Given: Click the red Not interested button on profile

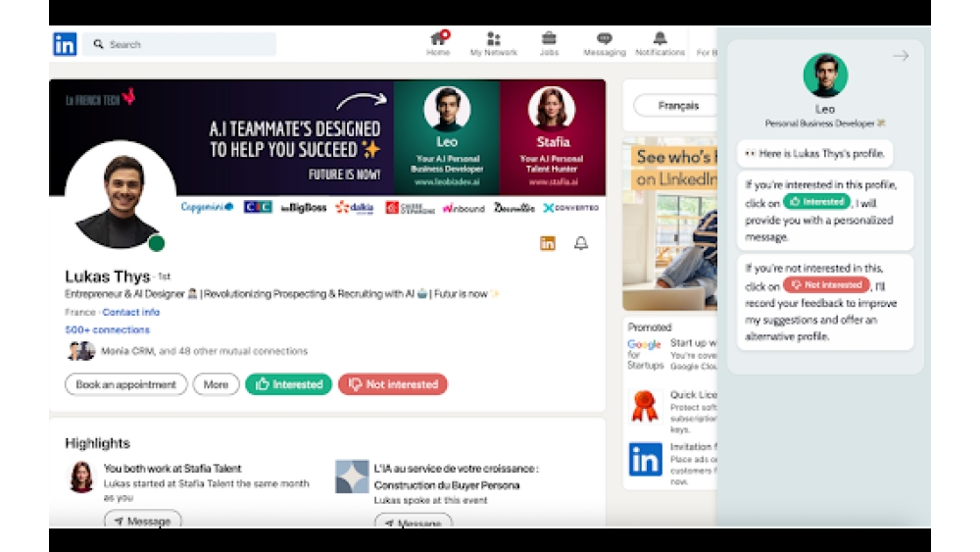Looking at the screenshot, I should click(x=393, y=383).
